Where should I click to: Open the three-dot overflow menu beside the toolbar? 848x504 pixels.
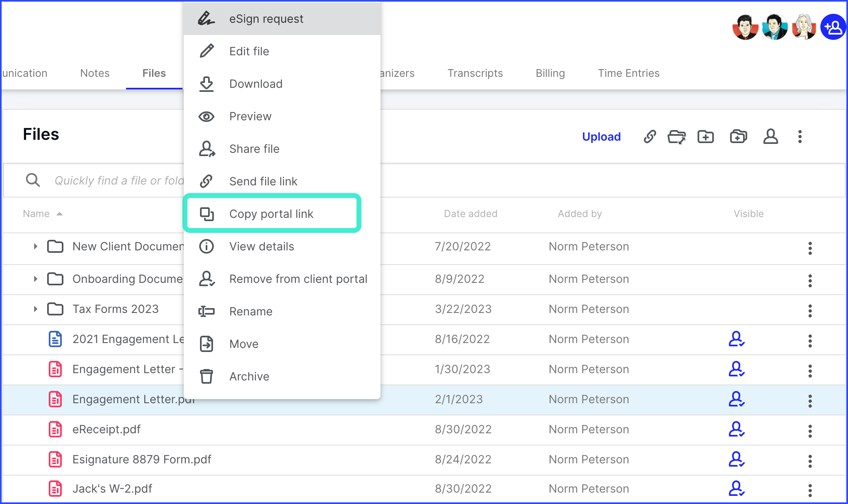pyautogui.click(x=800, y=137)
